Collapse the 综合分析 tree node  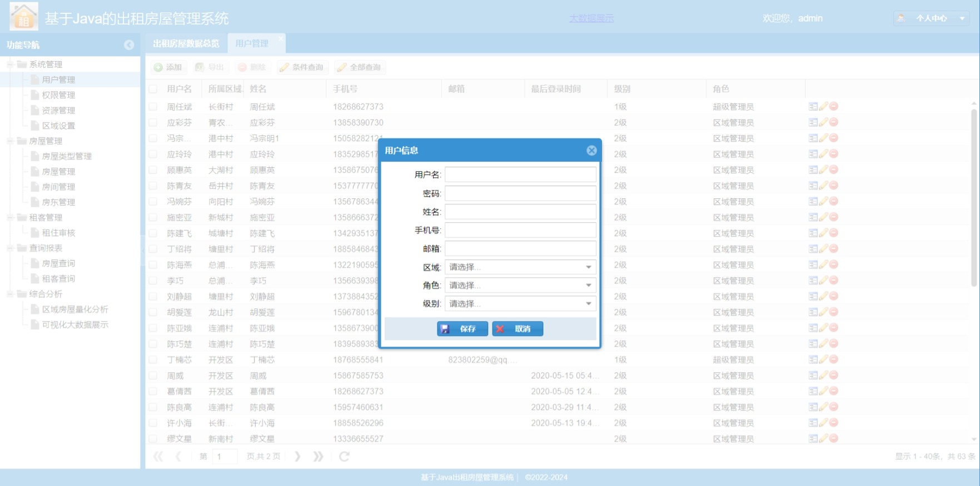[x=10, y=294]
